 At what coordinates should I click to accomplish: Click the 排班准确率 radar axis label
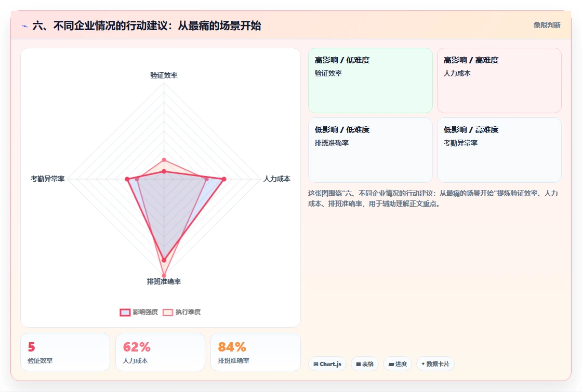pos(164,281)
